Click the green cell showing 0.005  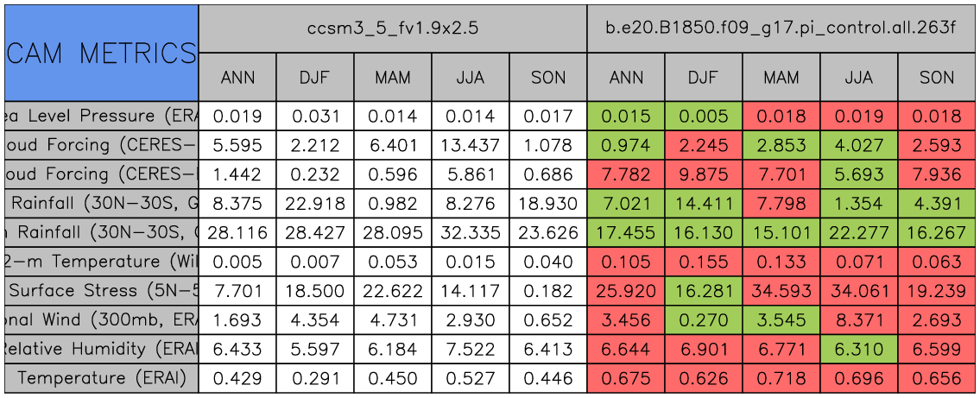point(704,116)
